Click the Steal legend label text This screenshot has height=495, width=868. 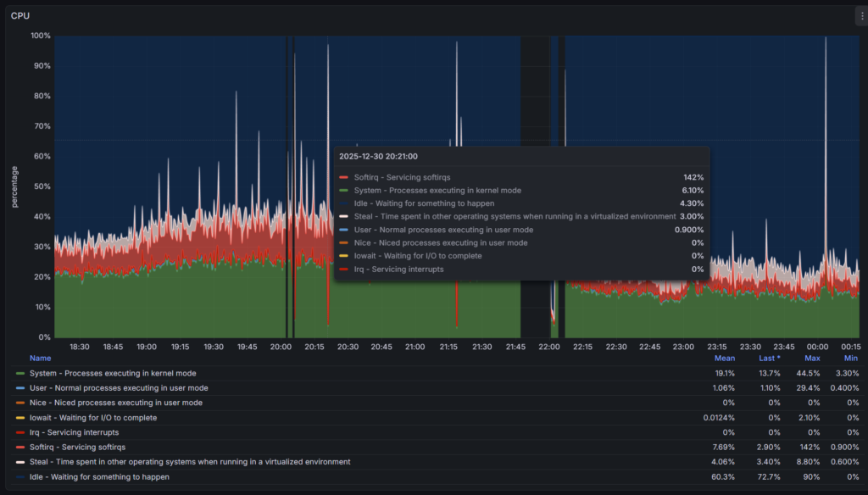190,462
